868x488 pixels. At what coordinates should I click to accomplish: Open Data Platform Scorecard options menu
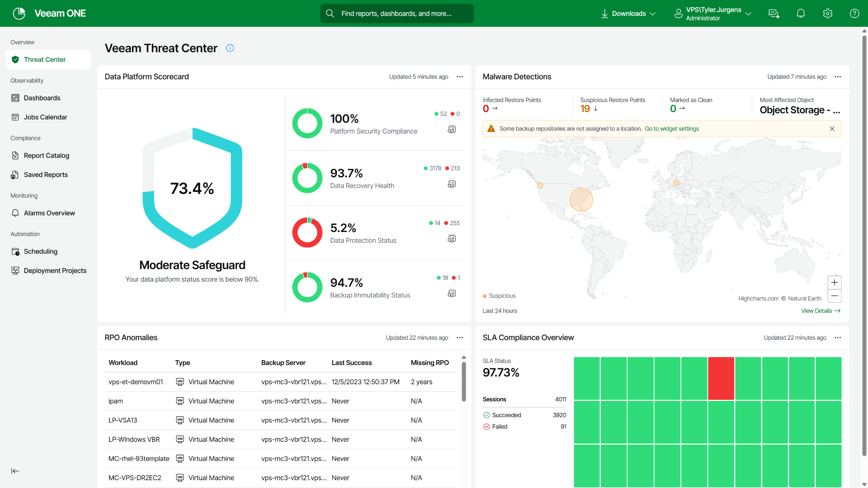pyautogui.click(x=460, y=77)
